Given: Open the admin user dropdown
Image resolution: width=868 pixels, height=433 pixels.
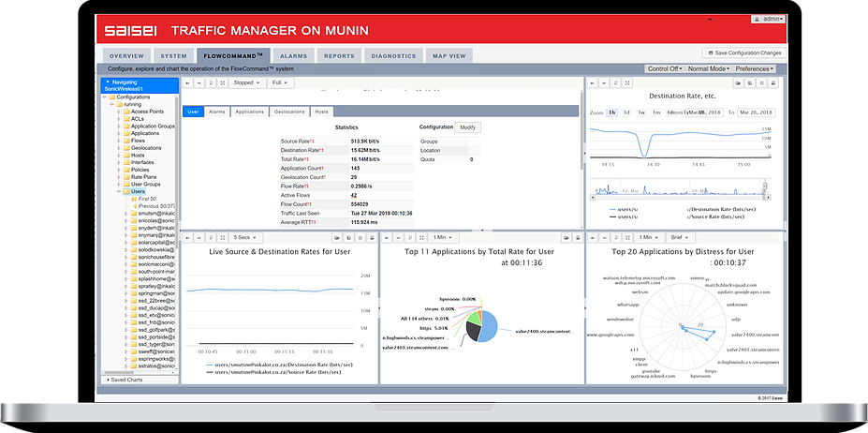Looking at the screenshot, I should tap(769, 19).
